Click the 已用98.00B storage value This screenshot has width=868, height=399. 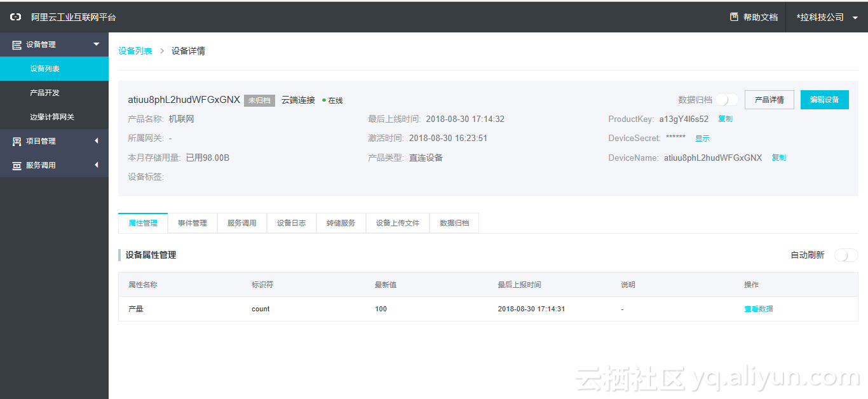(x=208, y=158)
